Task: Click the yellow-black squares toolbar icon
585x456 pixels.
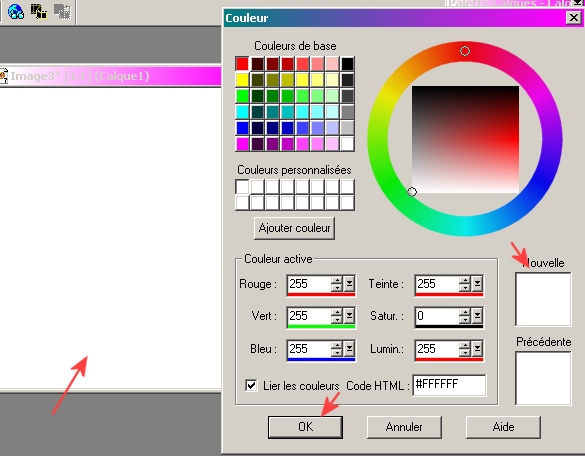Action: [39, 11]
